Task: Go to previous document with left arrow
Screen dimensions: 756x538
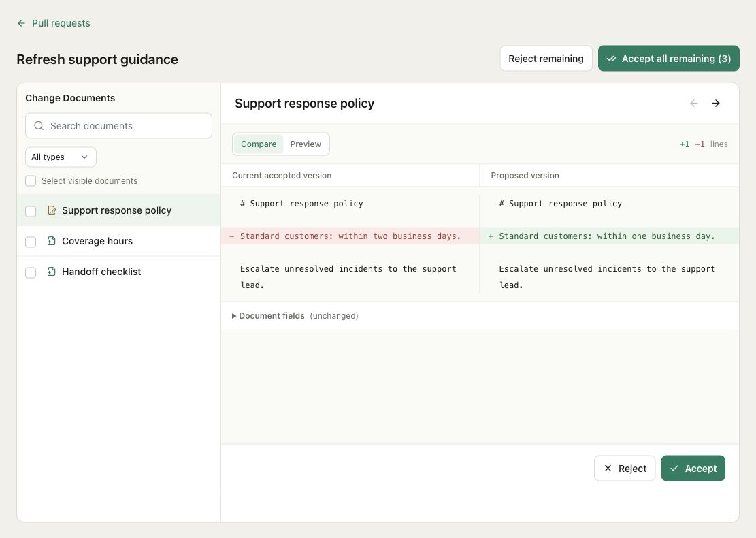Action: tap(694, 104)
